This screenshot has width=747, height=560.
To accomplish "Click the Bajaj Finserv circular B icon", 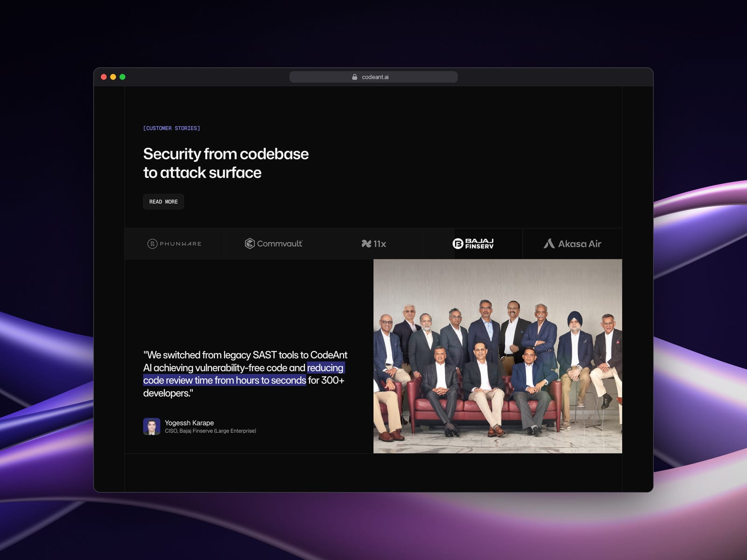I will pyautogui.click(x=458, y=244).
